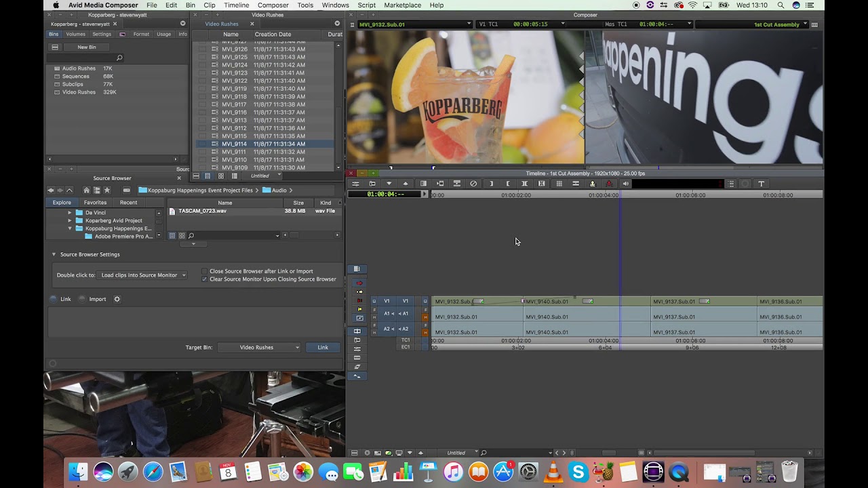Image resolution: width=868 pixels, height=488 pixels.
Task: Switch to the Favorites tab
Action: [x=95, y=203]
